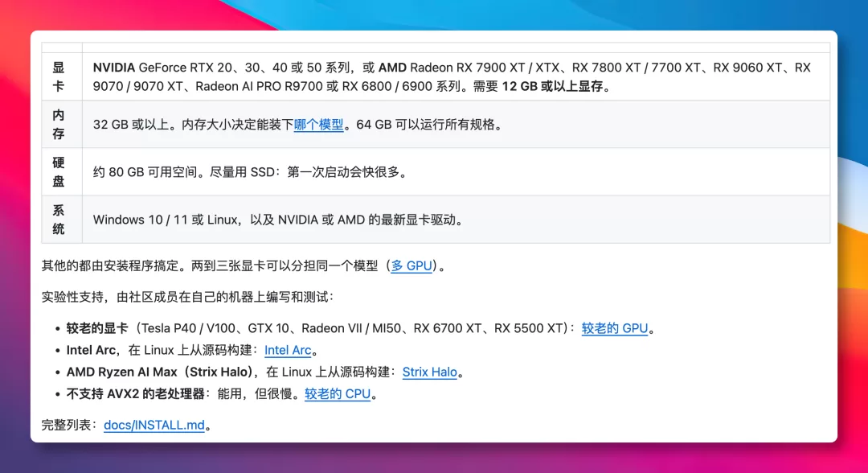
Task: Select the paragraph starting with 实验性支持
Action: (187, 298)
